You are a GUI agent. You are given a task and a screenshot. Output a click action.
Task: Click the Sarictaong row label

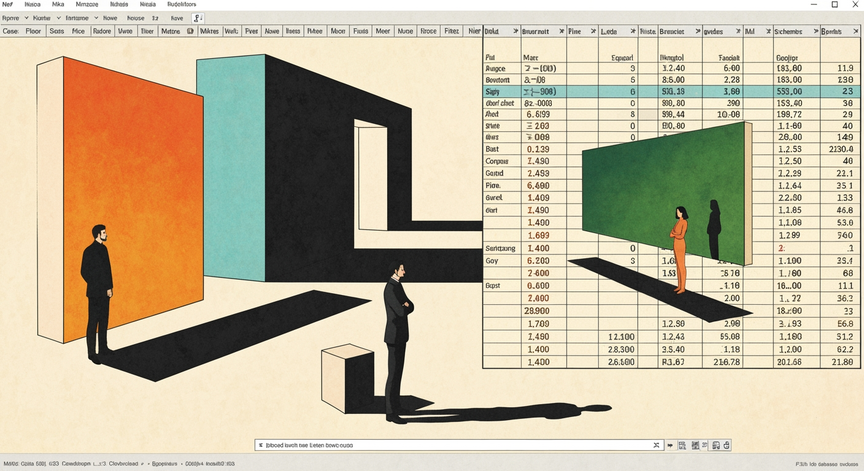500,248
